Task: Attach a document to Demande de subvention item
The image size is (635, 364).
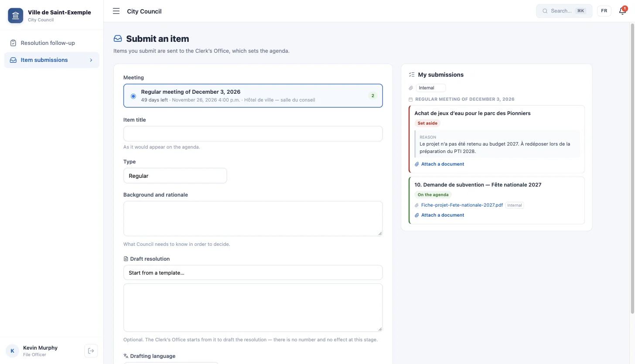Action: 439,215
